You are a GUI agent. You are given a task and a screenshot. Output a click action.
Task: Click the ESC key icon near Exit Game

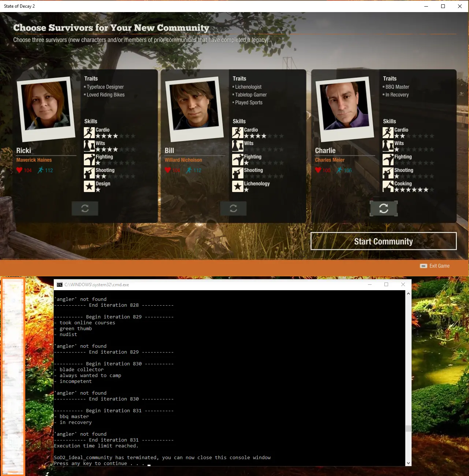pyautogui.click(x=424, y=266)
